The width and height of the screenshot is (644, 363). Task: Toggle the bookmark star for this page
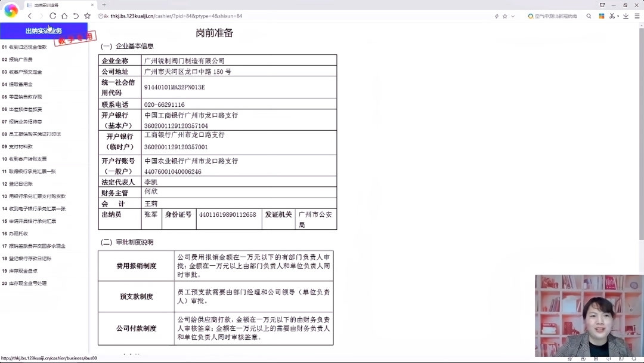pyautogui.click(x=505, y=16)
